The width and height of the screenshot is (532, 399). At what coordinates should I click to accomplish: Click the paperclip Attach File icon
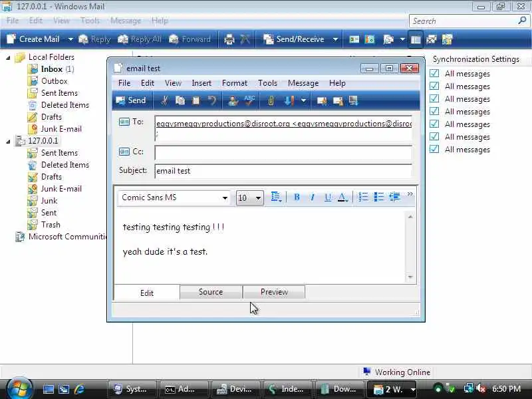coord(271,100)
